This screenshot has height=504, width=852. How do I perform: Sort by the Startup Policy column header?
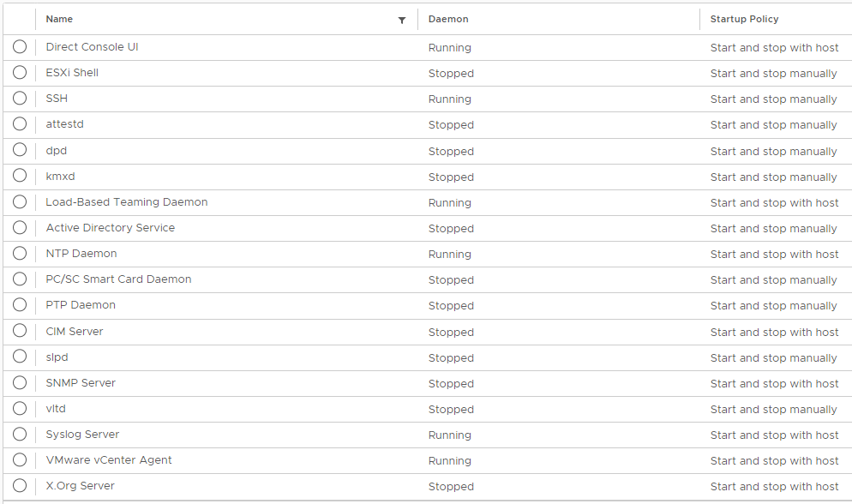click(x=744, y=19)
